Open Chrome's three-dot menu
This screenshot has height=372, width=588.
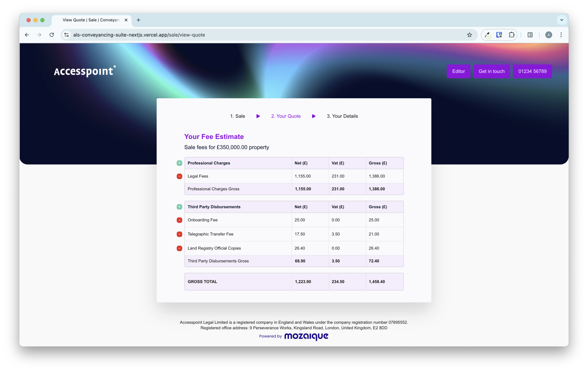[561, 35]
